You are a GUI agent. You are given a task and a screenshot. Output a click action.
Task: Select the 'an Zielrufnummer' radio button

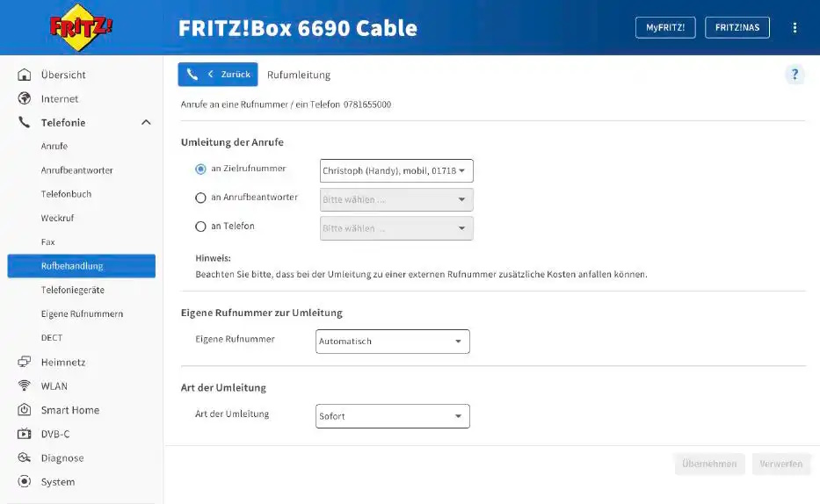click(200, 169)
